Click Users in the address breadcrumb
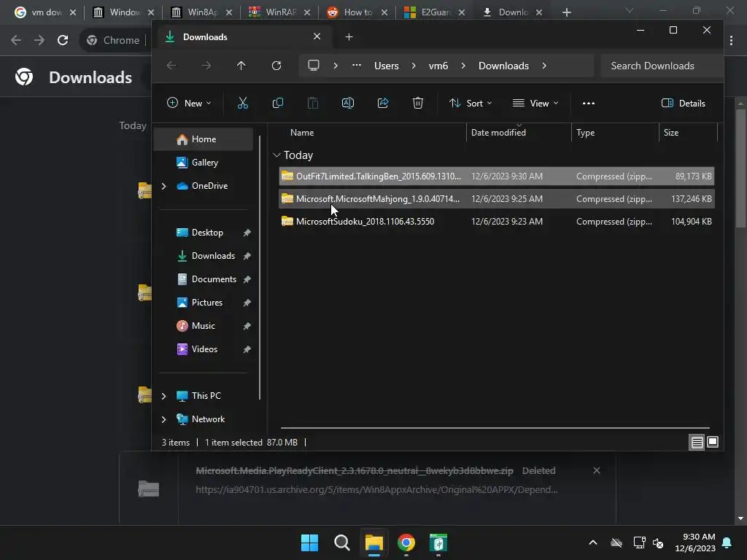Screen dimensions: 747x560 pyautogui.click(x=387, y=66)
